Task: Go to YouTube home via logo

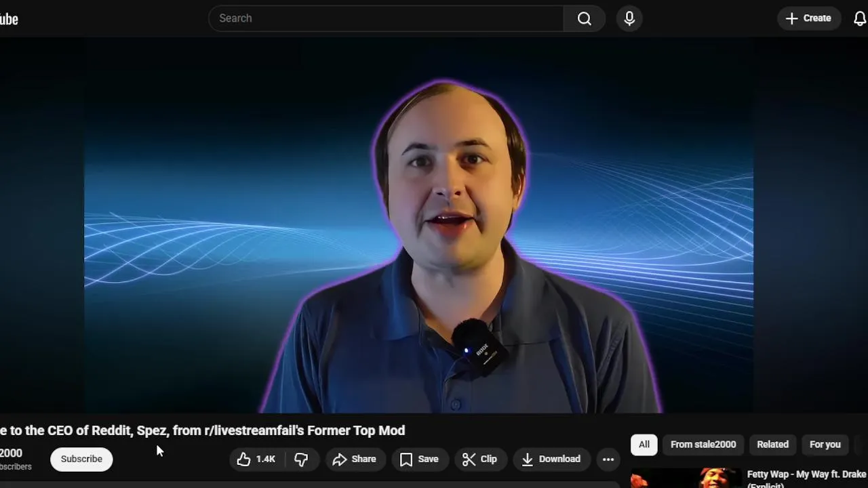Action: (x=9, y=19)
